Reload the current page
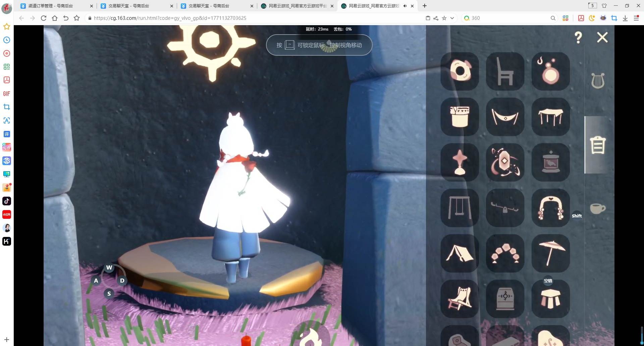Viewport: 644px width, 346px height. pyautogui.click(x=44, y=18)
